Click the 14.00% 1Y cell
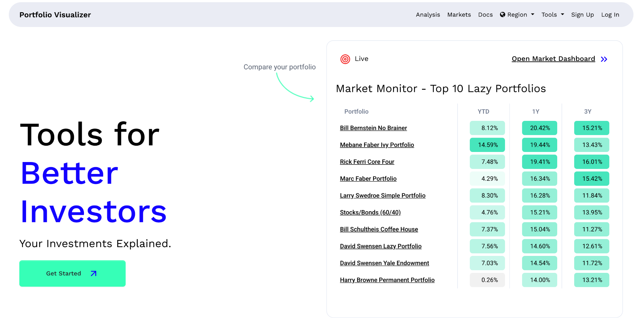Image resolution: width=644 pixels, height=319 pixels. pyautogui.click(x=539, y=280)
